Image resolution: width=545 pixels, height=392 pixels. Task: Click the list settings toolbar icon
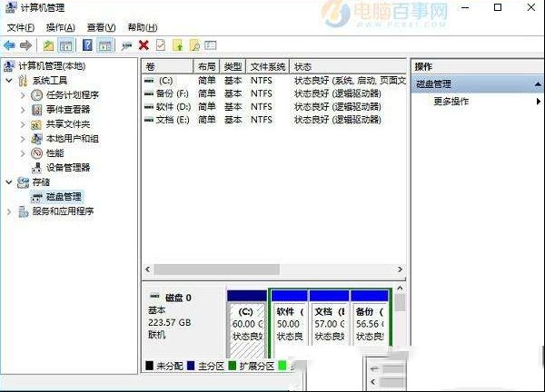point(211,45)
